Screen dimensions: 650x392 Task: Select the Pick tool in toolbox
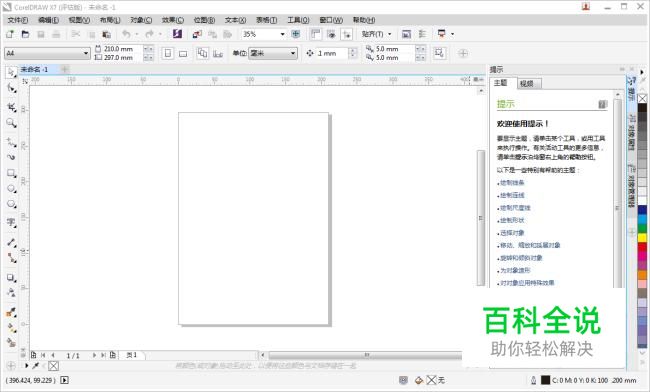(11, 72)
